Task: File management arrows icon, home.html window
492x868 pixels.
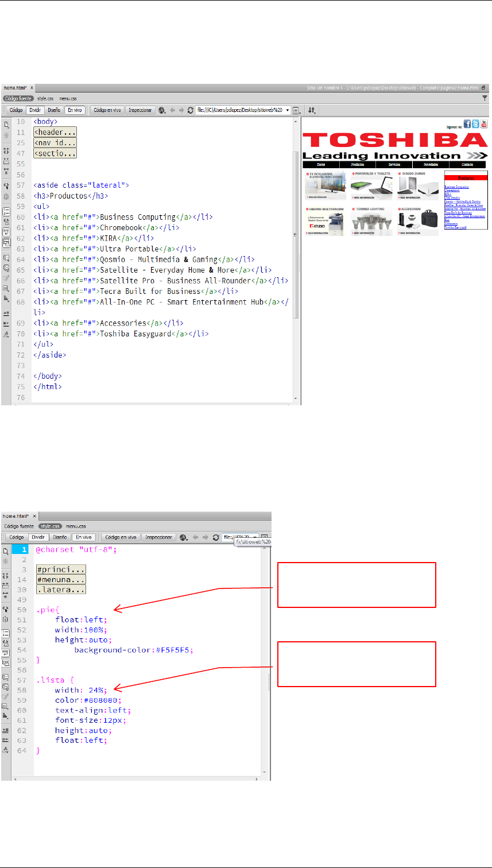Action: tap(312, 110)
